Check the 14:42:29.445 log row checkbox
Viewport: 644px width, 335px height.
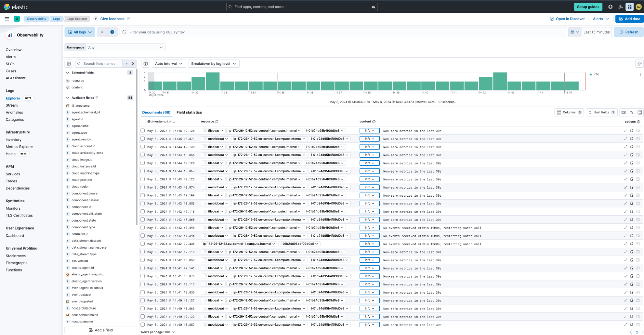pyautogui.click(x=143, y=244)
